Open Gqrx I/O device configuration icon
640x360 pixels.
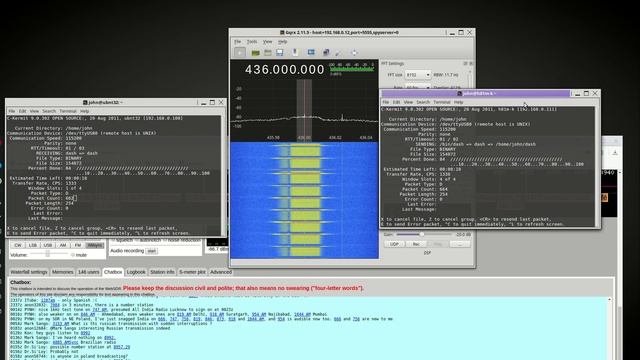[256, 53]
